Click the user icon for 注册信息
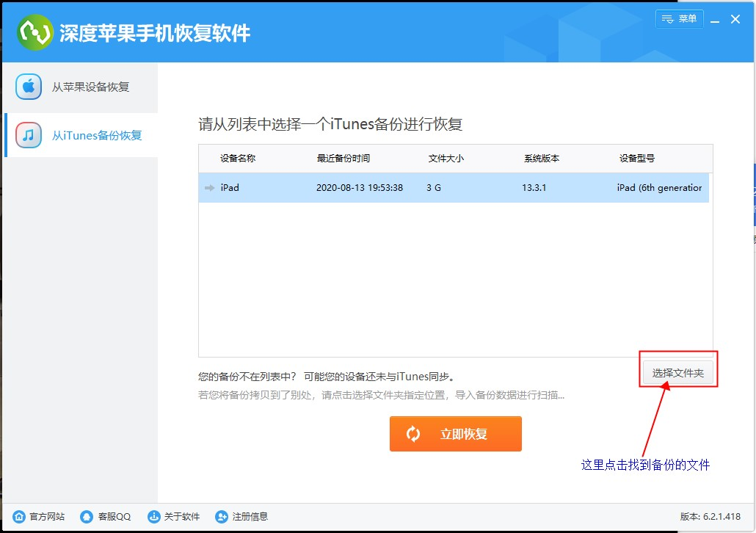This screenshot has height=533, width=756. click(222, 517)
